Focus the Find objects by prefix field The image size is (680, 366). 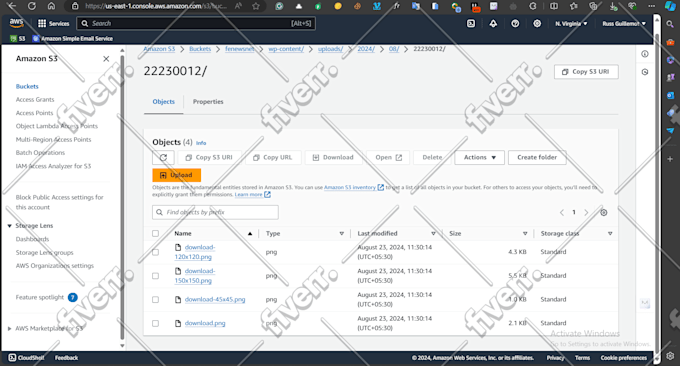[x=216, y=212]
